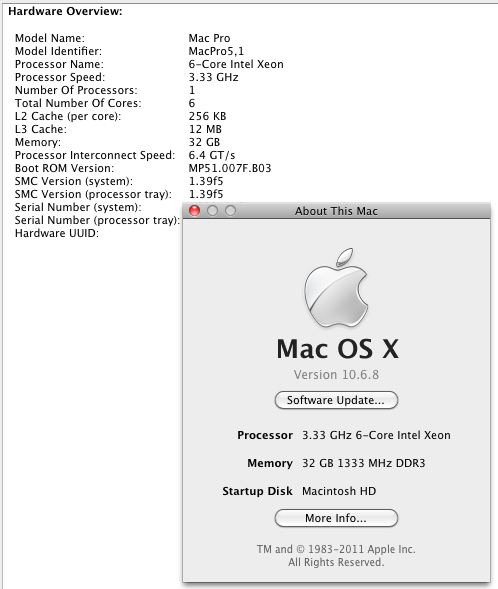Select the 256 KB L2 cache value

coord(207,116)
